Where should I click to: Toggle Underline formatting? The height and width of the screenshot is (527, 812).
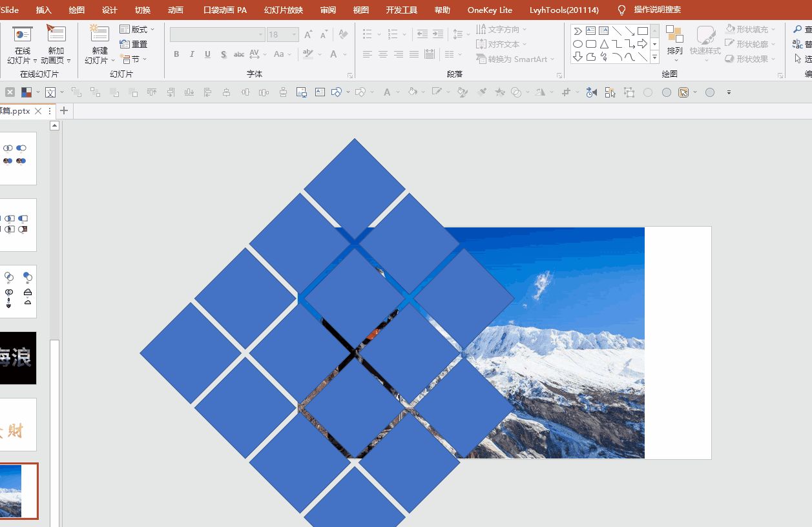pos(207,54)
